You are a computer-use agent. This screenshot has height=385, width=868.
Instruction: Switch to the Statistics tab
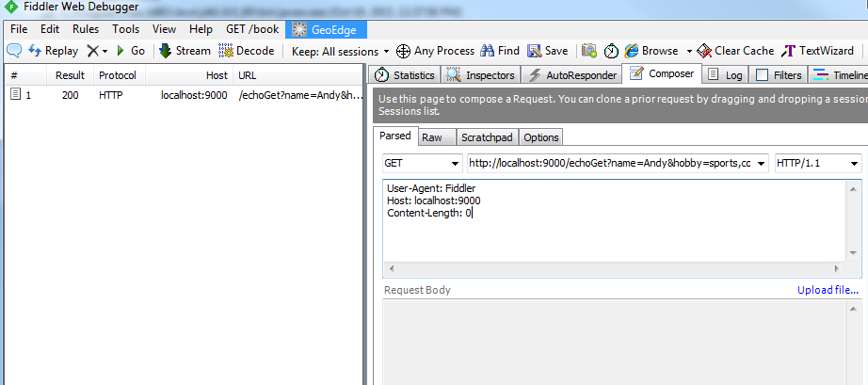tap(406, 75)
